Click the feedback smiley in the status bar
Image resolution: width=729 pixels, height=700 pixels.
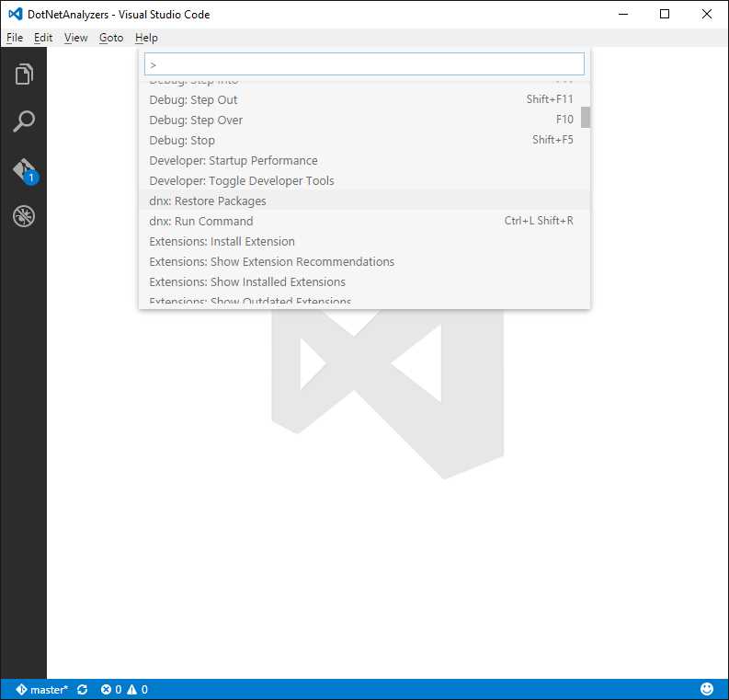click(707, 689)
